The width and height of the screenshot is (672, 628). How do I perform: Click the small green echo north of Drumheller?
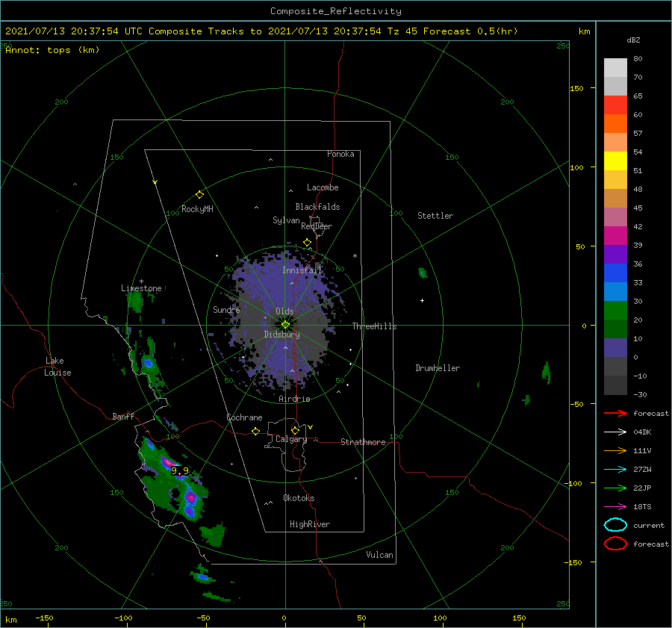[x=423, y=273]
